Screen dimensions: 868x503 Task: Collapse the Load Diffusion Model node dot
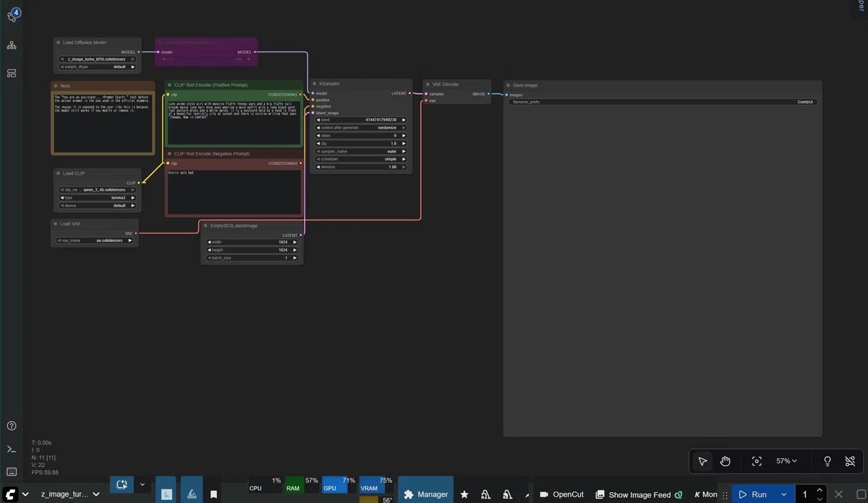point(59,43)
